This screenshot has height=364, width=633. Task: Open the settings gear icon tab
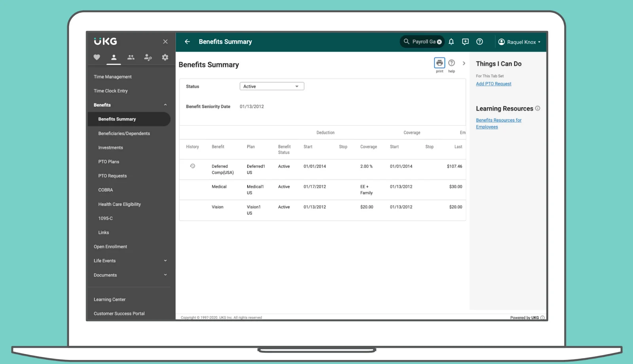coord(165,57)
